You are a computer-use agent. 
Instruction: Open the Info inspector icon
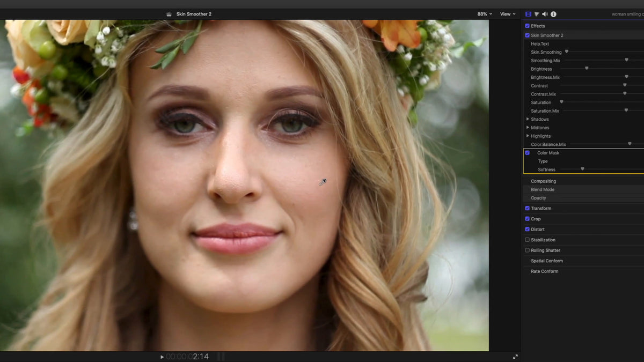point(553,14)
